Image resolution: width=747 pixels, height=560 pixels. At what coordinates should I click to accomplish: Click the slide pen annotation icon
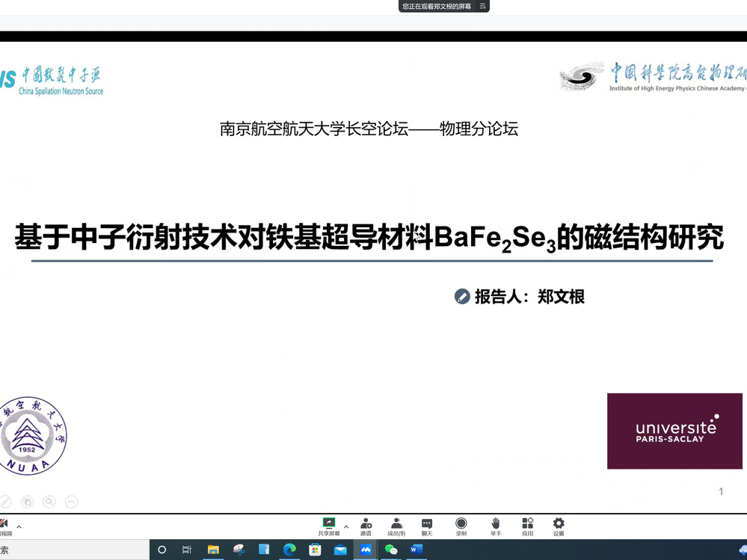(4, 502)
